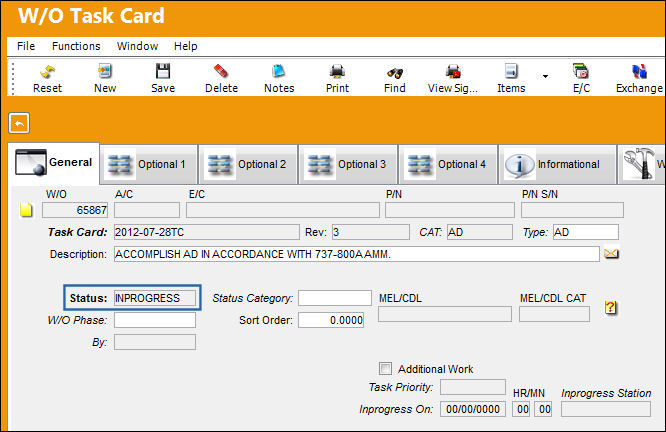Click the MN field showing 00
The width and height of the screenshot is (666, 432).
[x=543, y=409]
